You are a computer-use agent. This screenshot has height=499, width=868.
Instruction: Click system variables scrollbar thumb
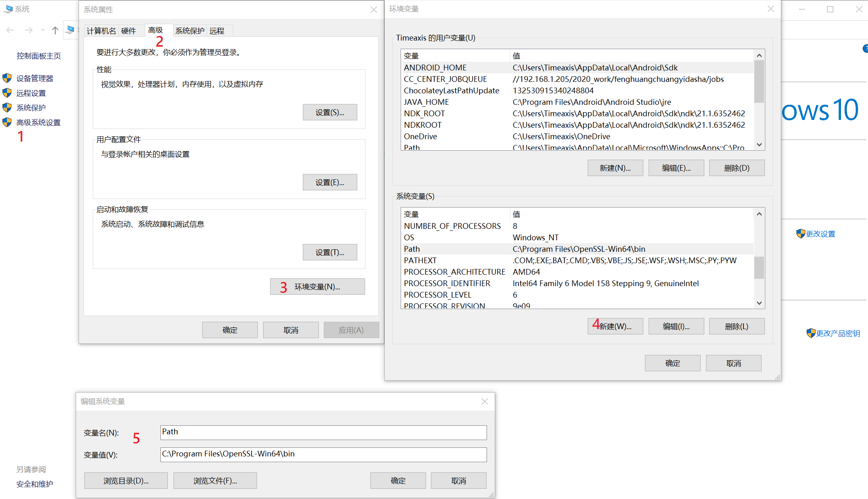[x=759, y=267]
